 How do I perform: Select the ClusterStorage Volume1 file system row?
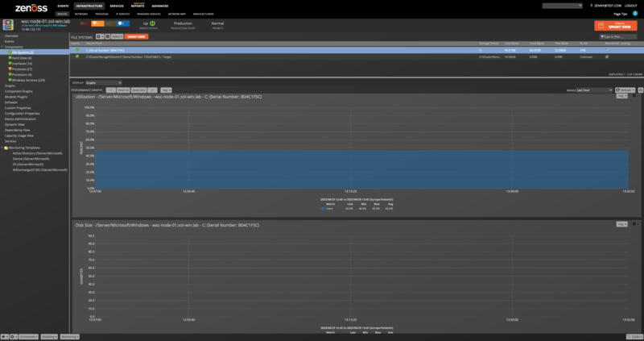[x=357, y=56]
